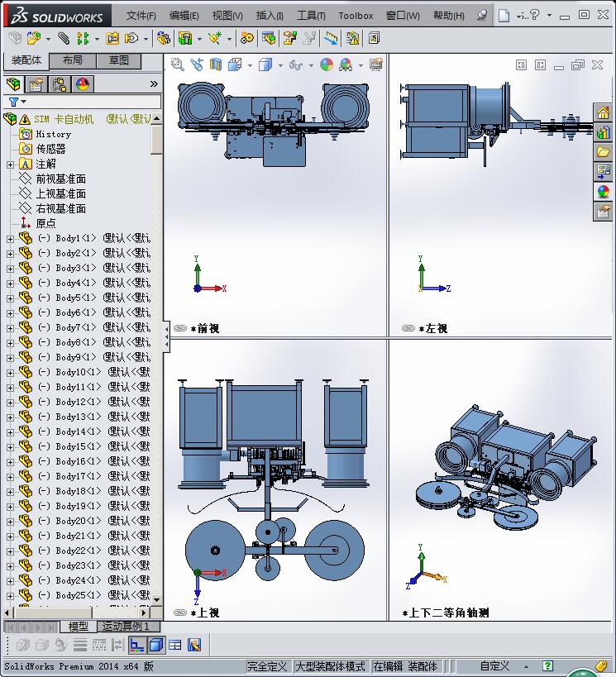616x677 pixels.
Task: Open the Toolbox menu
Action: 356,16
